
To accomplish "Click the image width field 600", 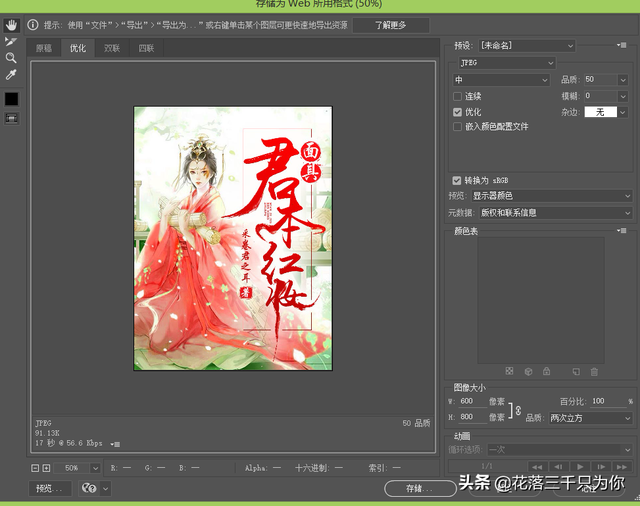I will click(472, 401).
